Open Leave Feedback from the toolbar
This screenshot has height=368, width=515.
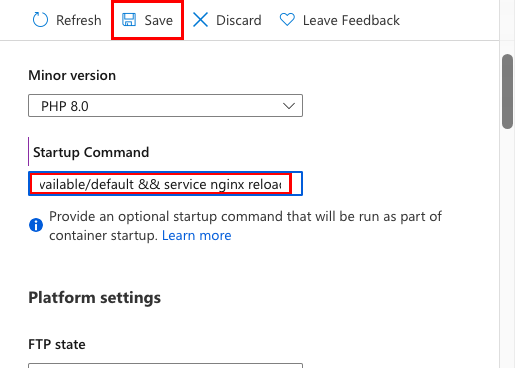[351, 20]
